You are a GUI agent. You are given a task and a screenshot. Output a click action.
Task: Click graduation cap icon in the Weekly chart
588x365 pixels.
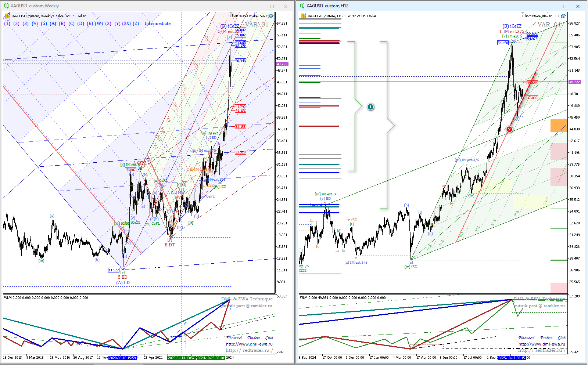click(271, 16)
